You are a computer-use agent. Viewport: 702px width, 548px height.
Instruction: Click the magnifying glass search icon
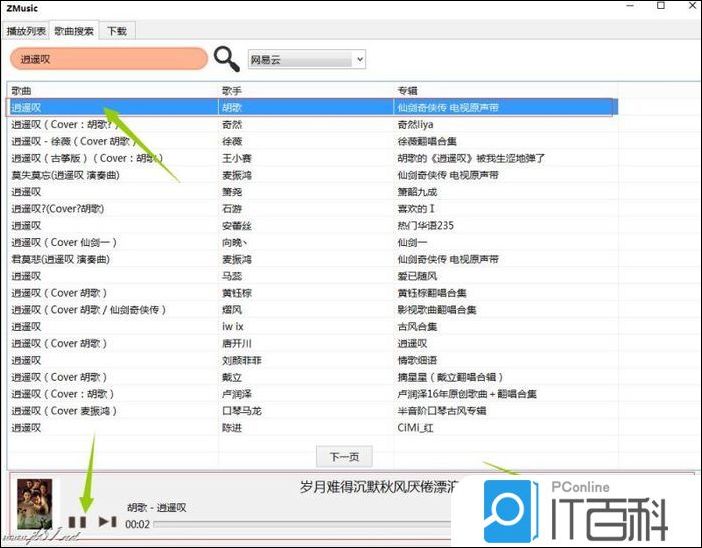coord(227,59)
